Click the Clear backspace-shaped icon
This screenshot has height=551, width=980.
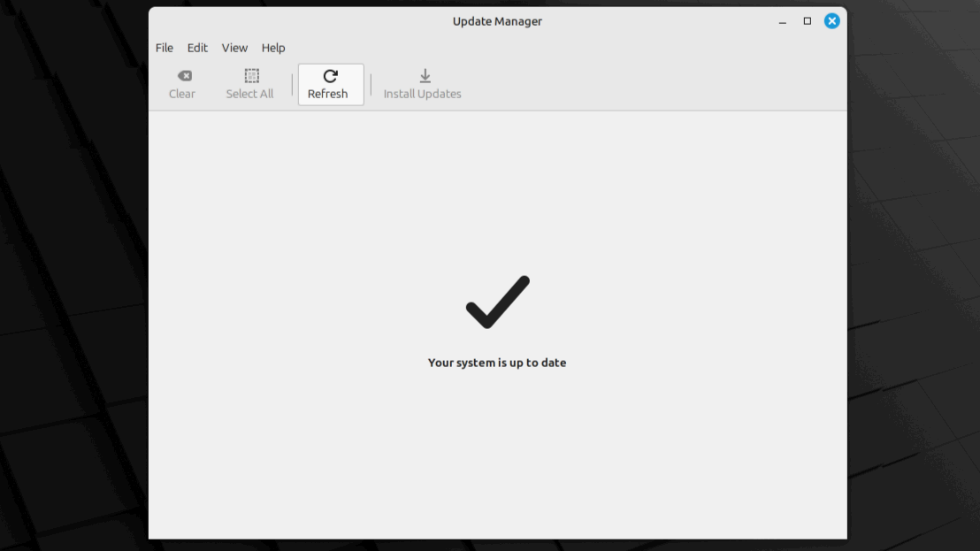click(x=184, y=76)
